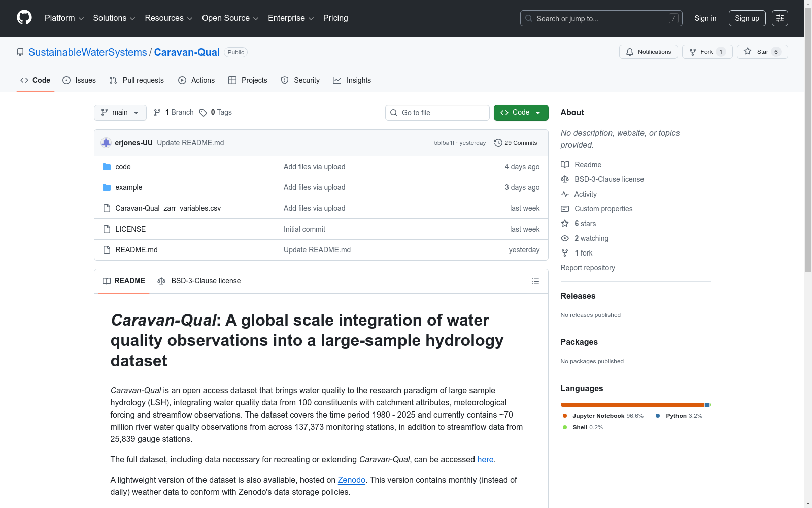812x508 pixels.
Task: Select the README tab
Action: click(x=124, y=281)
